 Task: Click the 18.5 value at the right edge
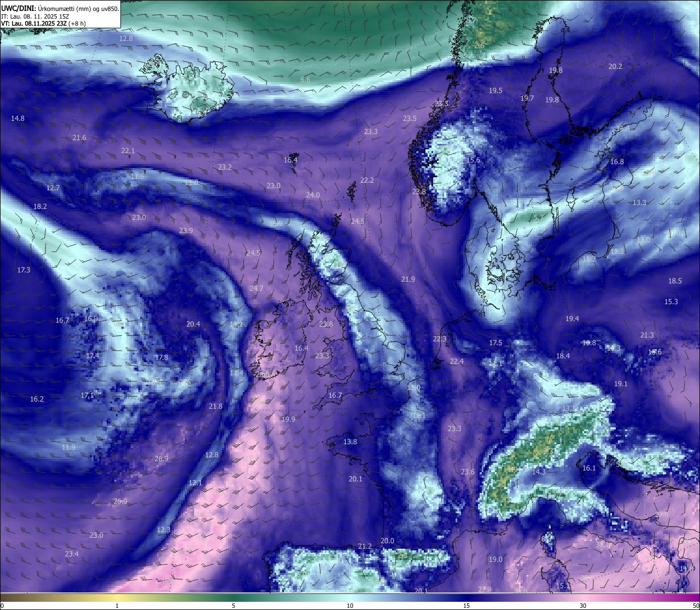(675, 281)
